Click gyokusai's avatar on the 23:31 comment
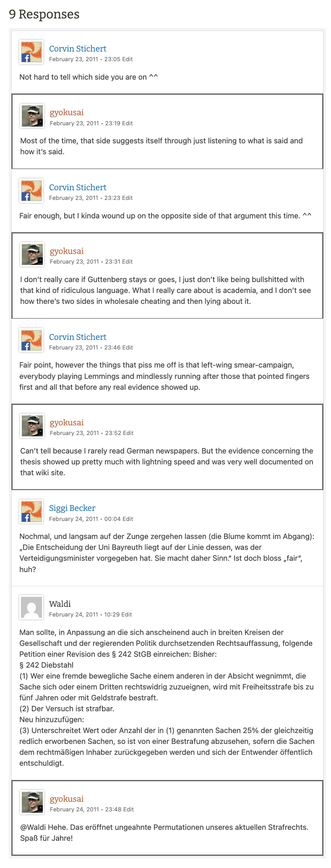331x868 pixels. [32, 254]
